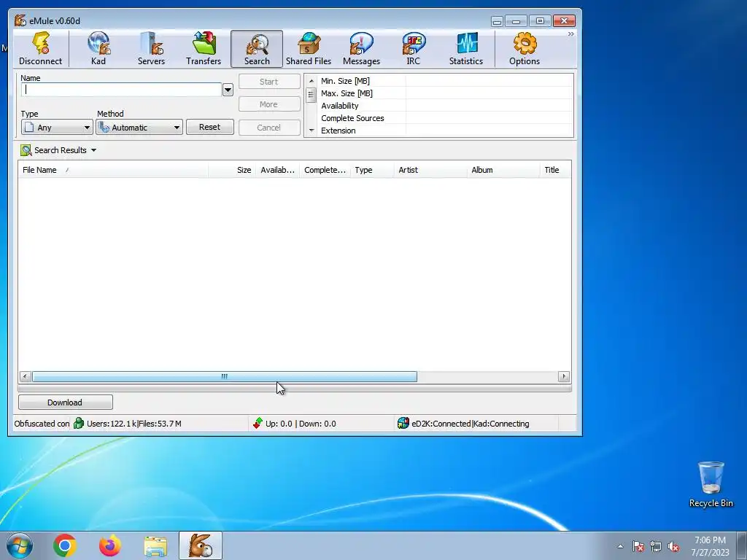
Task: Open Windows Explorer from taskbar
Action: coord(155,546)
